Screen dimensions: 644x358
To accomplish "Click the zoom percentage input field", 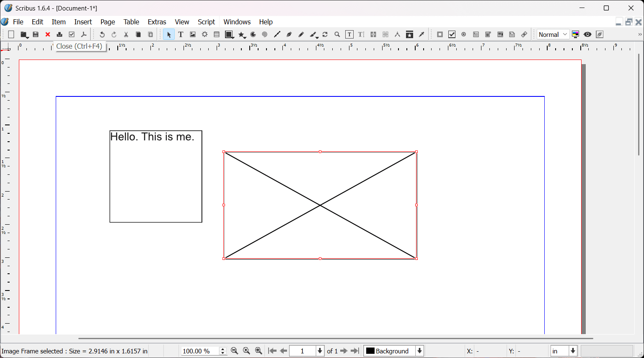I will (199, 351).
